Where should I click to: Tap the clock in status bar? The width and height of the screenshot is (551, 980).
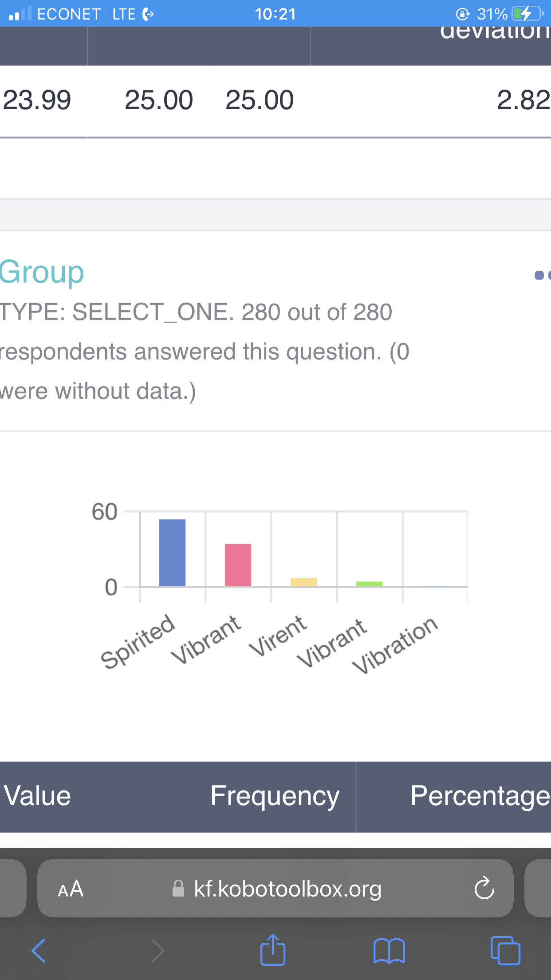click(x=275, y=14)
